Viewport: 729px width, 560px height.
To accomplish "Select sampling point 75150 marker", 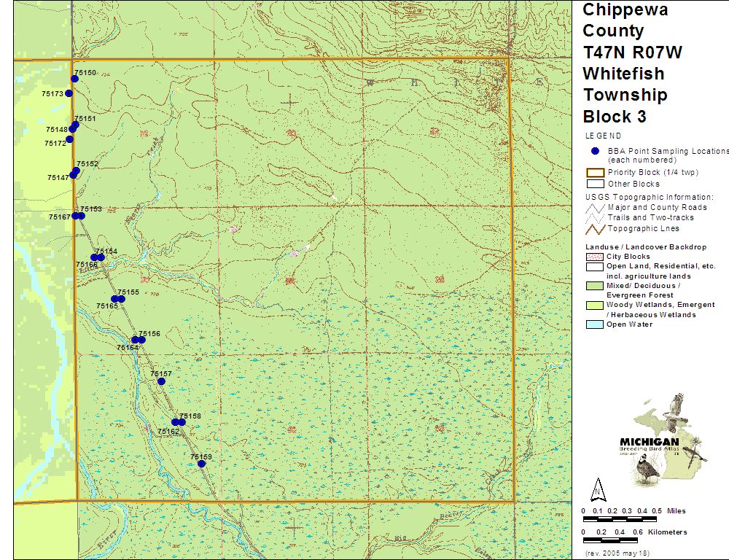I will click(x=74, y=79).
